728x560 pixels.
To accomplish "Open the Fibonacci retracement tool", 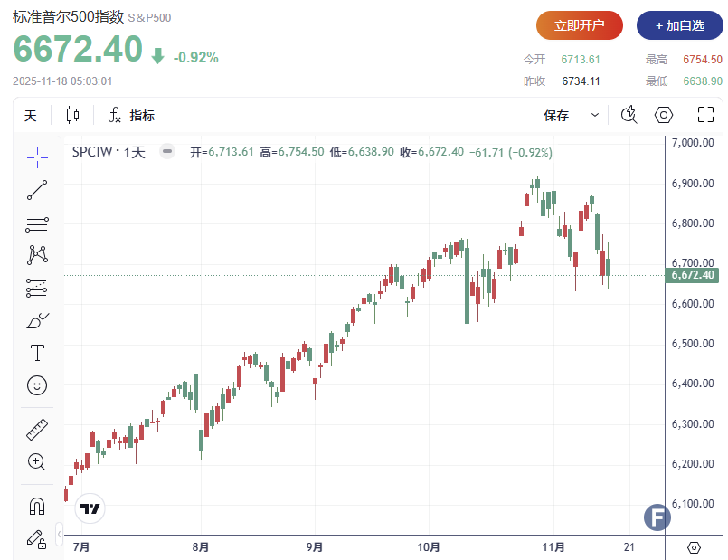I will pos(37,223).
